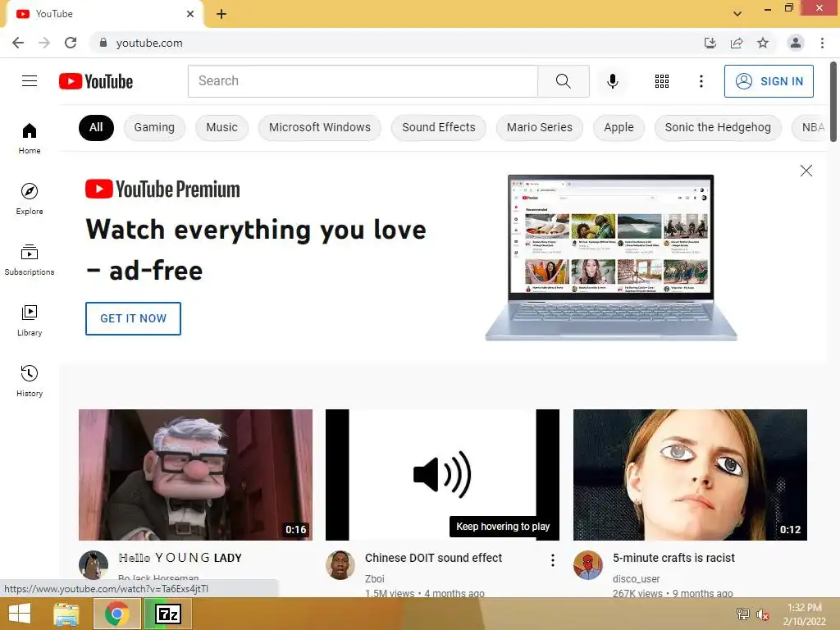840x630 pixels.
Task: Open Explore in sidebar
Action: [30, 199]
